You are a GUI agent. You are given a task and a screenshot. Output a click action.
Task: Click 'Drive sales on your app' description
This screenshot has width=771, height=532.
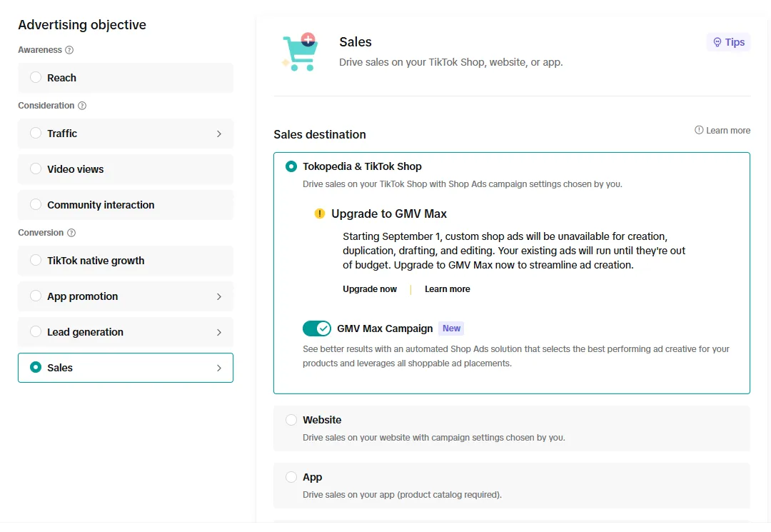(402, 495)
